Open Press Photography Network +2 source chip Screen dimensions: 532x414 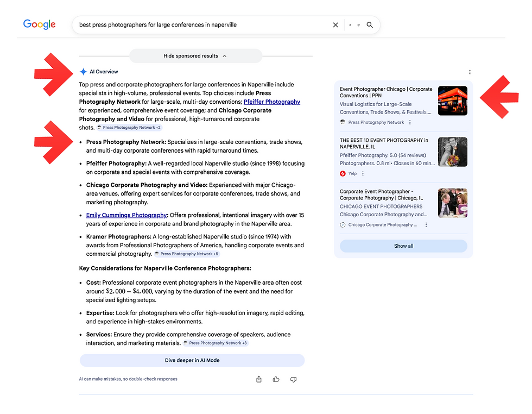coord(129,128)
